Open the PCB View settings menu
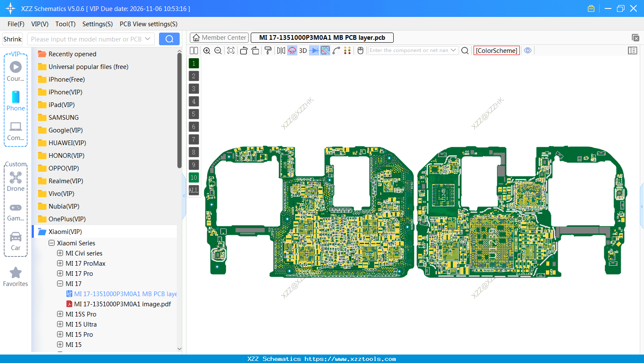The height and width of the screenshot is (363, 644). [x=148, y=24]
